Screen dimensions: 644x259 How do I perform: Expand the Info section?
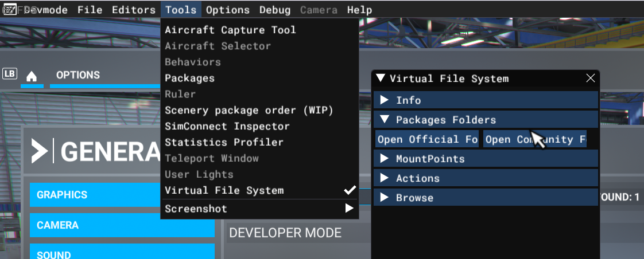(x=384, y=100)
